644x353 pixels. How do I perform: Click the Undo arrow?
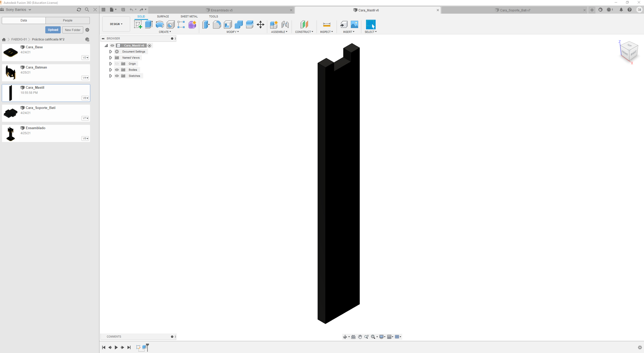(131, 10)
